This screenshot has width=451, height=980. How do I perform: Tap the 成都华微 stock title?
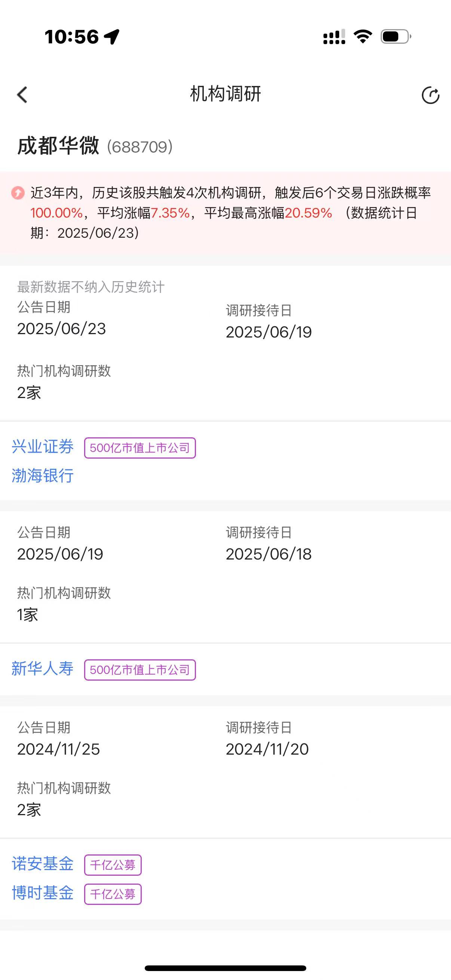tap(58, 146)
